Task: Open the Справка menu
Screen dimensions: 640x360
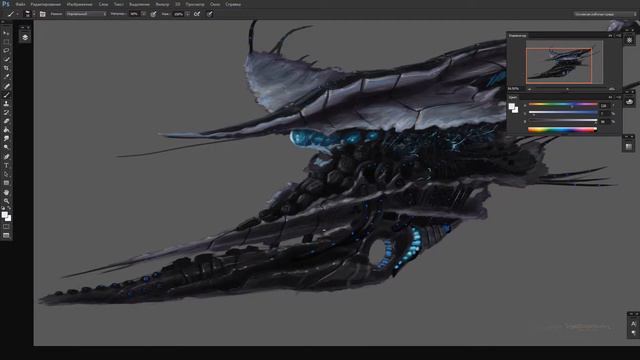Action: point(233,4)
